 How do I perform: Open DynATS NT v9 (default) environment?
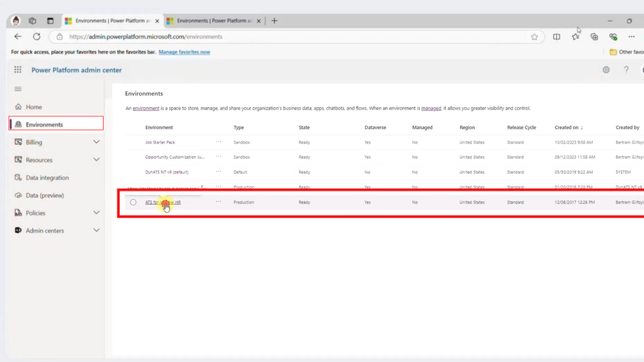tap(167, 172)
